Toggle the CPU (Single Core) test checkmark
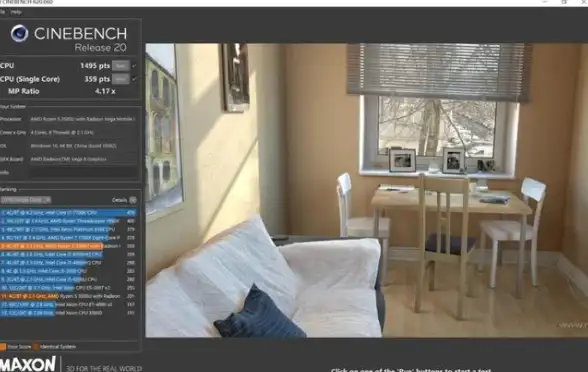This screenshot has height=372, width=588. (134, 79)
